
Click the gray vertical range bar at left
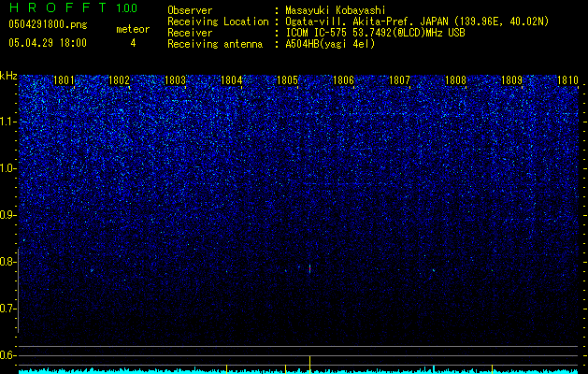[19, 290]
